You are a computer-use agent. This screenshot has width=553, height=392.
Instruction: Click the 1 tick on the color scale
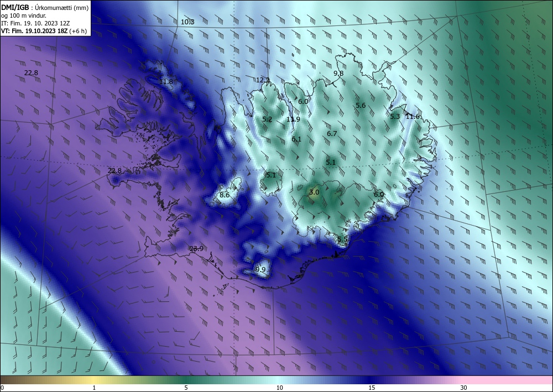pyautogui.click(x=94, y=388)
